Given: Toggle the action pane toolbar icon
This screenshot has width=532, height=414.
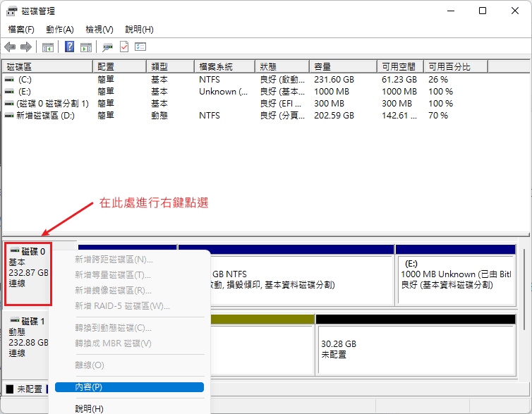Looking at the screenshot, I should [x=86, y=47].
